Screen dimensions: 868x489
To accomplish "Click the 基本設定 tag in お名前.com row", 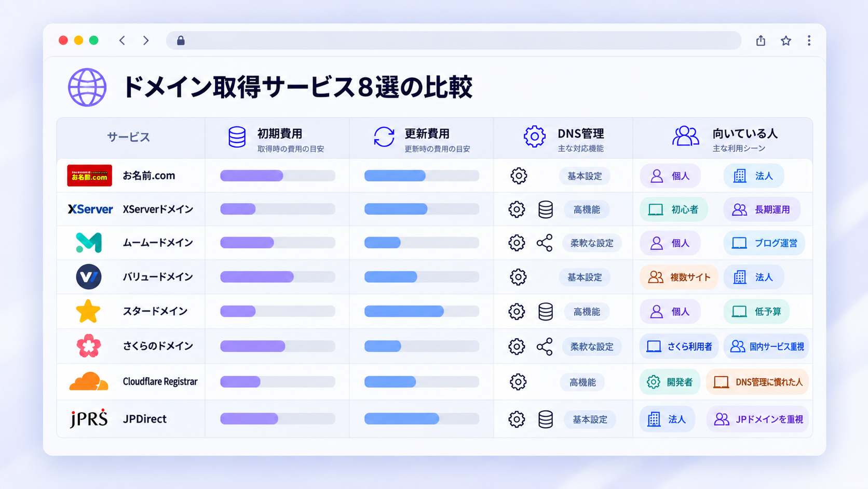I will coord(585,176).
